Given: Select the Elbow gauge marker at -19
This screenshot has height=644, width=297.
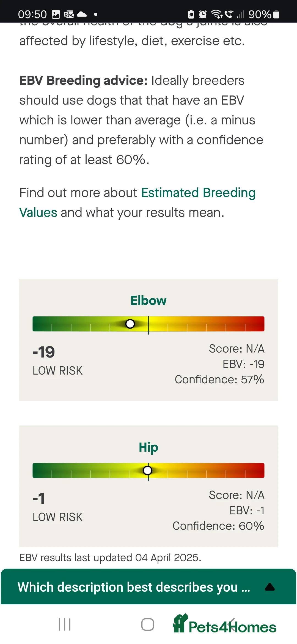Looking at the screenshot, I should (130, 324).
